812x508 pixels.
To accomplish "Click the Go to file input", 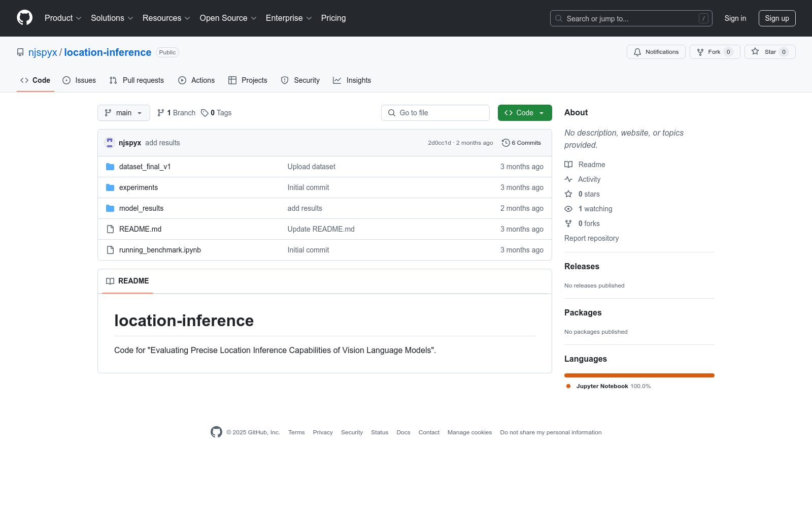I will 435,113.
